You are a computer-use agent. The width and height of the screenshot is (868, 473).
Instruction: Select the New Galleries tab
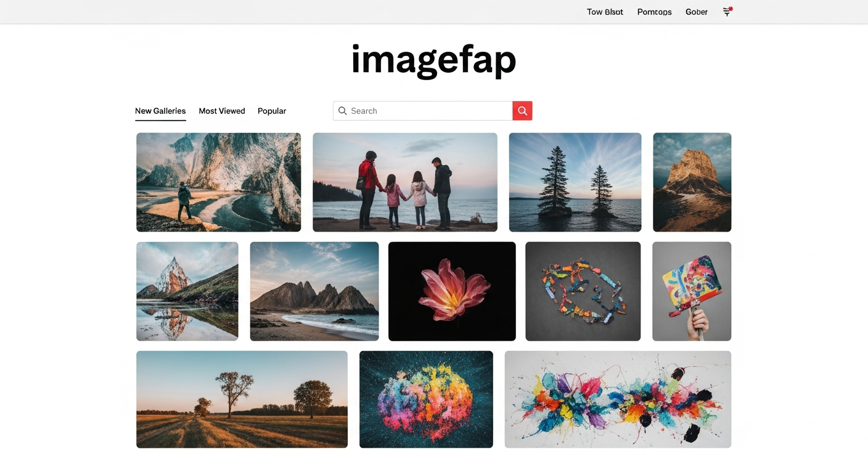coord(160,111)
